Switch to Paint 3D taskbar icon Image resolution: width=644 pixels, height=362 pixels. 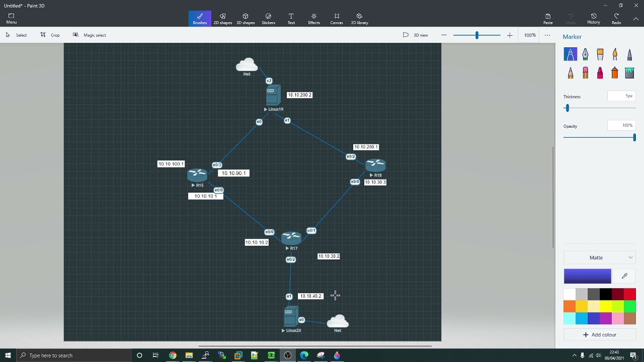point(337,355)
